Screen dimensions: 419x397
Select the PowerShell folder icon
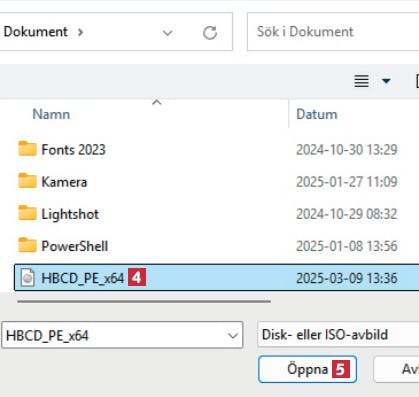coord(27,245)
